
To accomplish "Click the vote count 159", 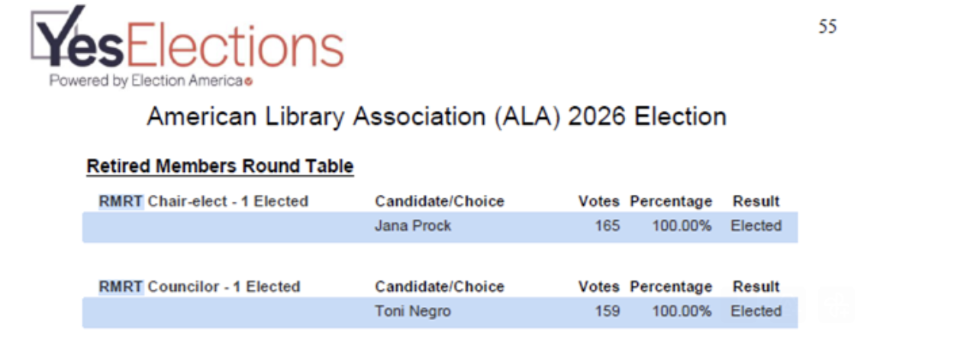I will [608, 312].
